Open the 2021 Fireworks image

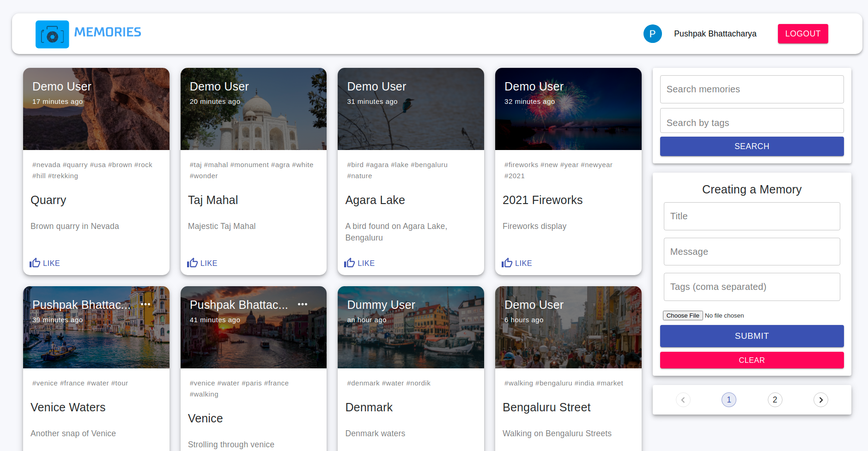tap(568, 109)
